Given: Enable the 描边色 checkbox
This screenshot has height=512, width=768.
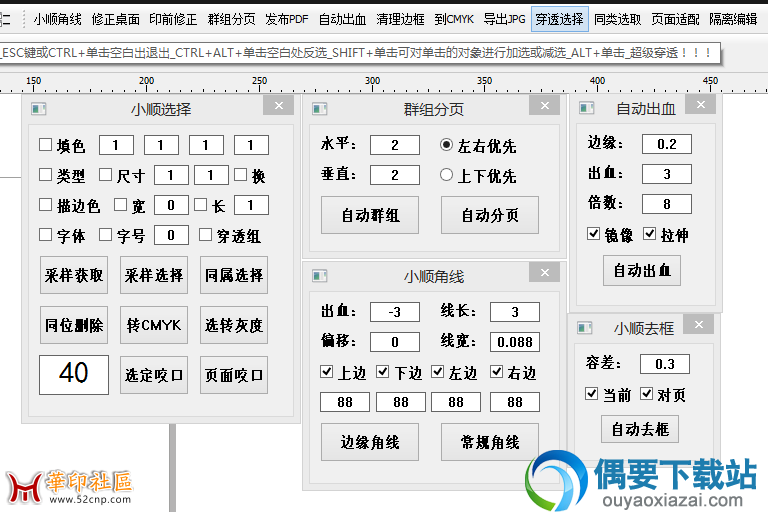Looking at the screenshot, I should [x=46, y=205].
